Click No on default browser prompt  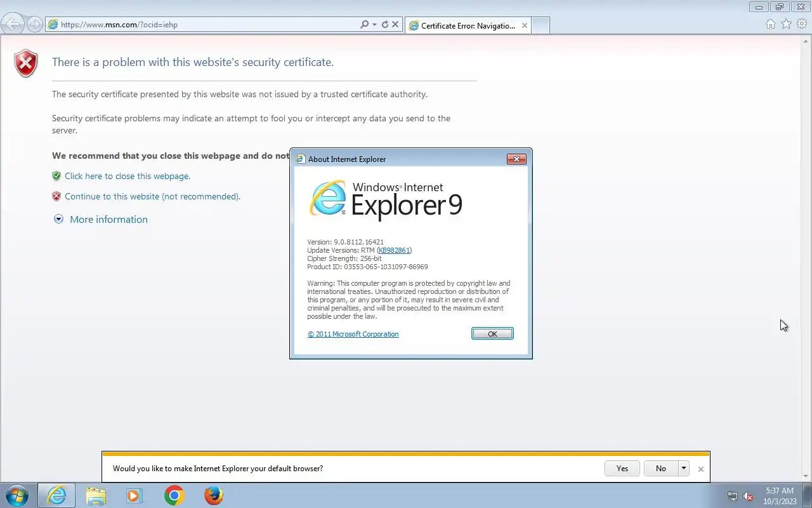661,469
